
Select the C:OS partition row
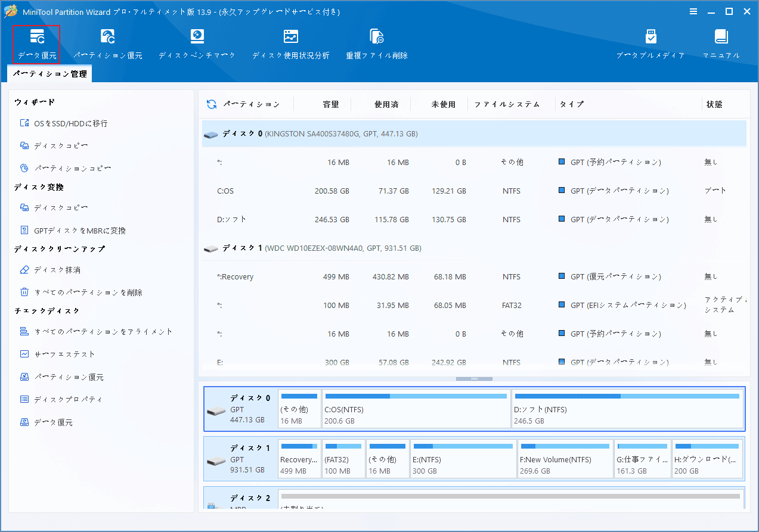pos(474,191)
